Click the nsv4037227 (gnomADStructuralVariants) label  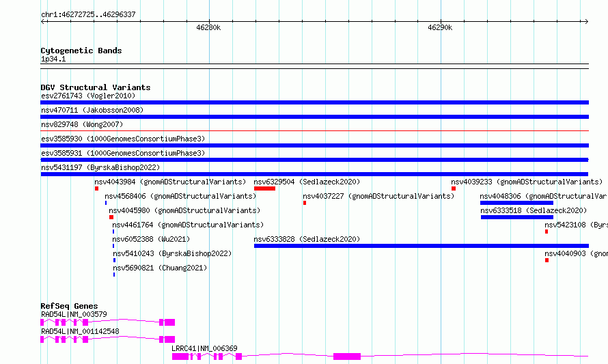tap(378, 196)
